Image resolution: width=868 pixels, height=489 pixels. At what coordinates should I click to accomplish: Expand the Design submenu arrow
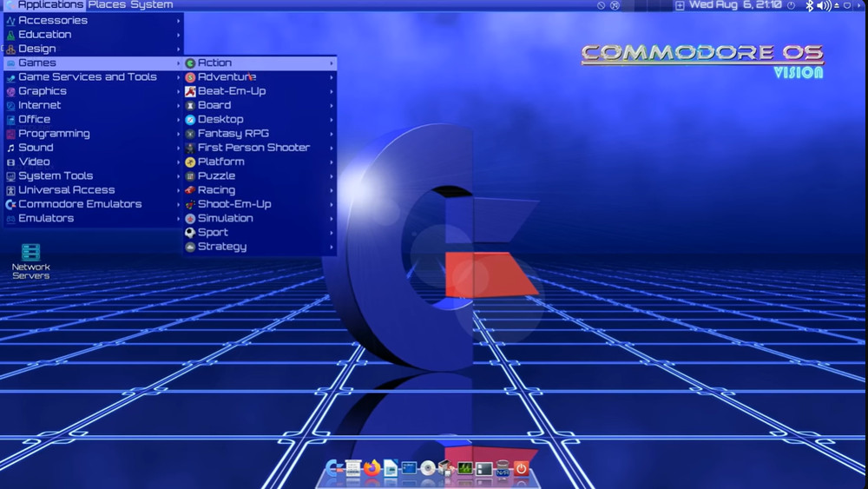coord(178,49)
